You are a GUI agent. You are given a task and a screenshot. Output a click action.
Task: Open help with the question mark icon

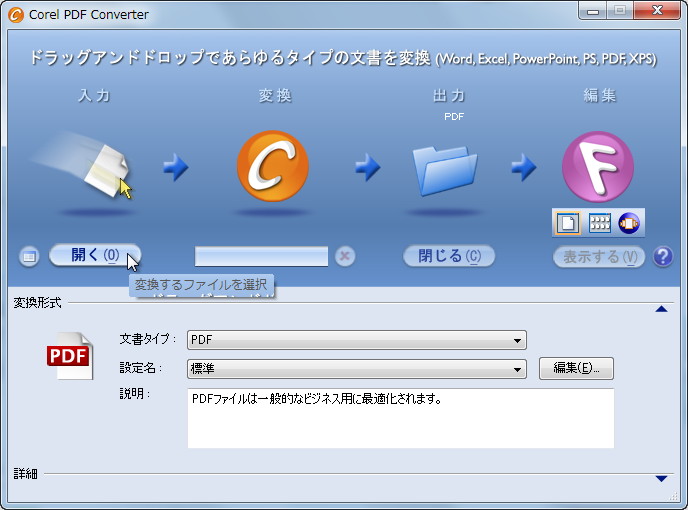click(663, 257)
